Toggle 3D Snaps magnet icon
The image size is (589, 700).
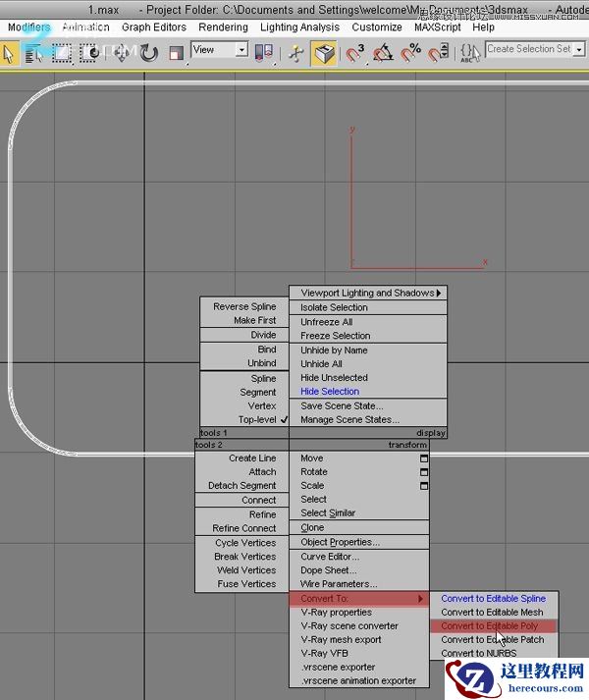pyautogui.click(x=354, y=54)
